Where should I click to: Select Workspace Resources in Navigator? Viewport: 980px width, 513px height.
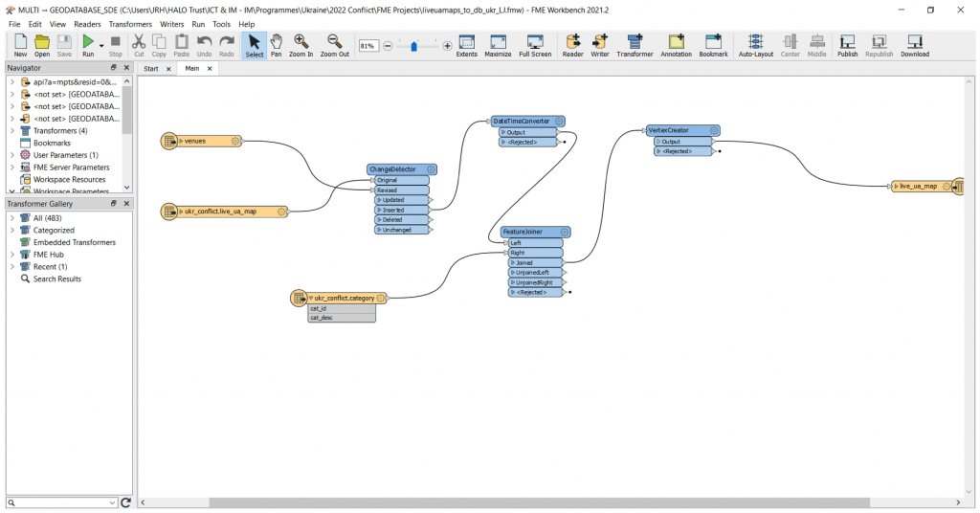[x=69, y=179]
